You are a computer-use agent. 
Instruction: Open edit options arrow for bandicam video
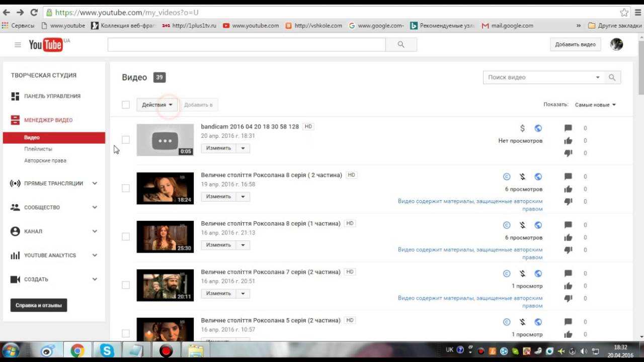coord(243,148)
